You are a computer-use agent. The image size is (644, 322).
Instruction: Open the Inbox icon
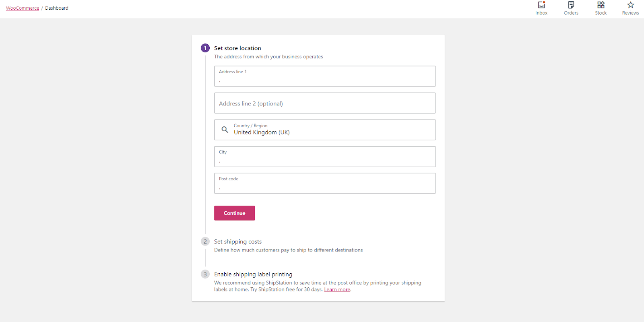(x=541, y=5)
